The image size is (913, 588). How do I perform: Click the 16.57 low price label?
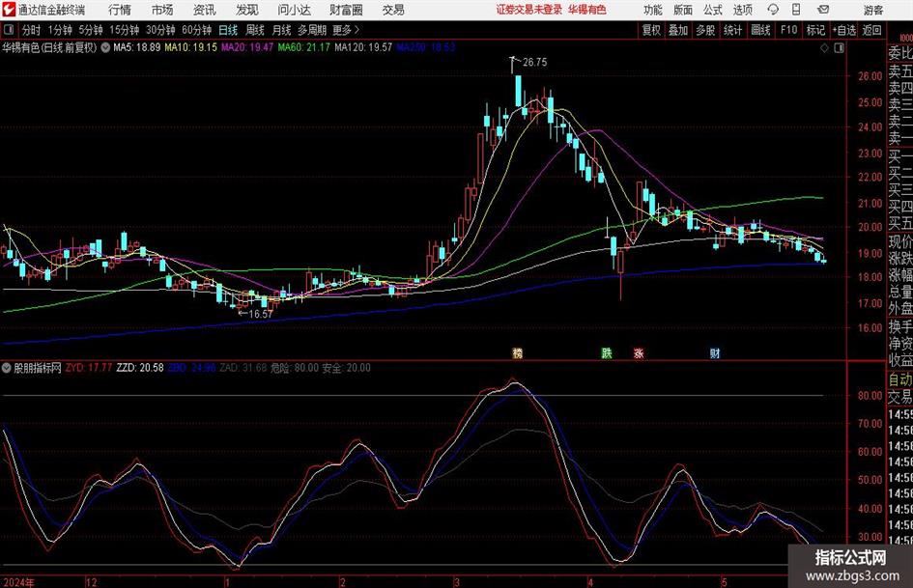point(260,314)
